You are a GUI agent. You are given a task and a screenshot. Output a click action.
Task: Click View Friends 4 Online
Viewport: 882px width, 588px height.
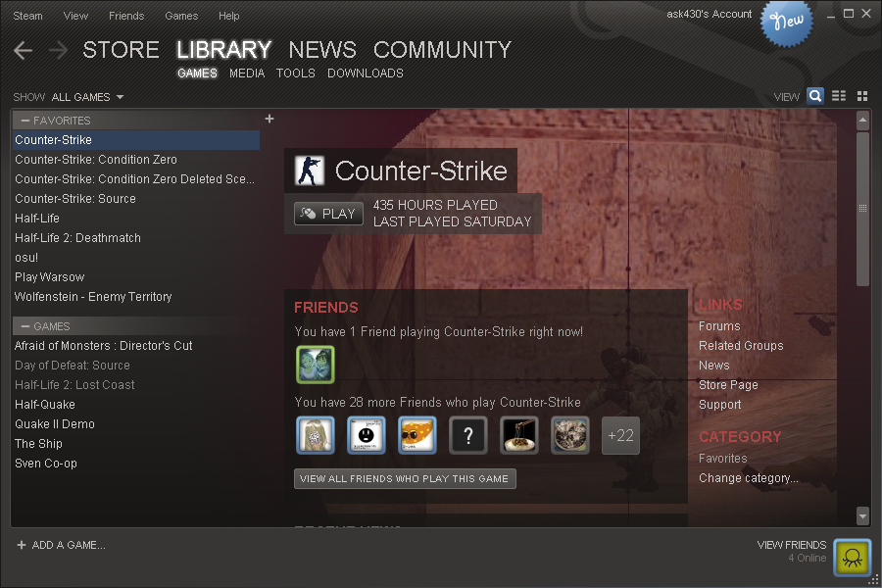[x=792, y=552]
